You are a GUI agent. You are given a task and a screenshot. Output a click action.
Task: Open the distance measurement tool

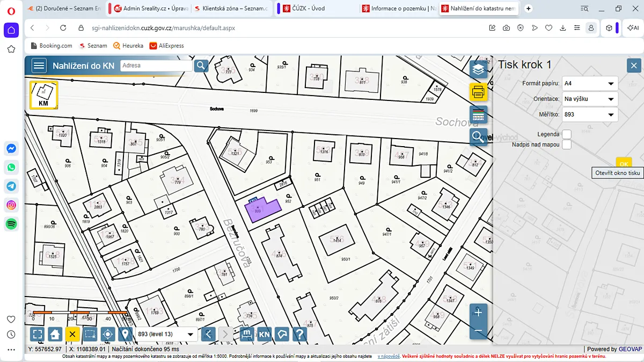pos(246,334)
